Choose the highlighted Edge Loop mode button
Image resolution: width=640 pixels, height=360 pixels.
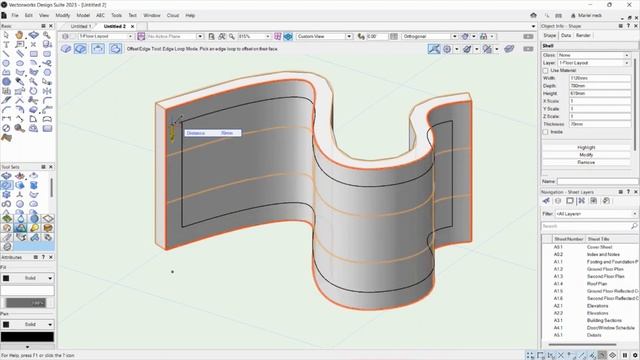pyautogui.click(x=81, y=49)
